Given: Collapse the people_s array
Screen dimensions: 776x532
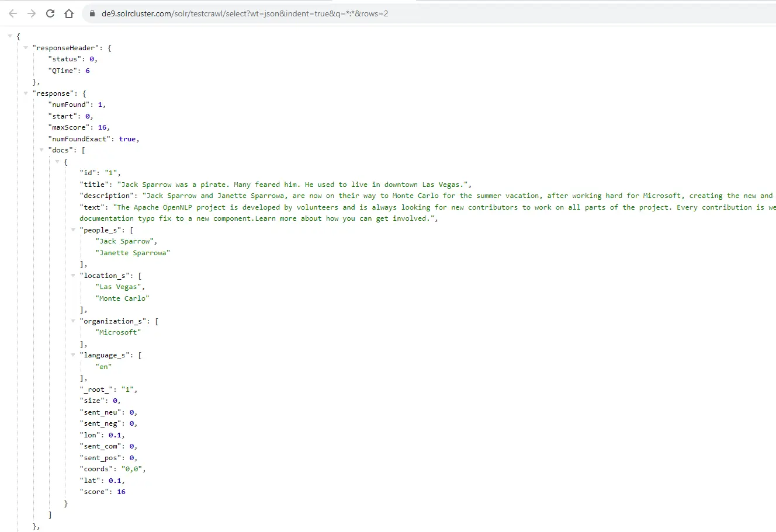Looking at the screenshot, I should 73,230.
